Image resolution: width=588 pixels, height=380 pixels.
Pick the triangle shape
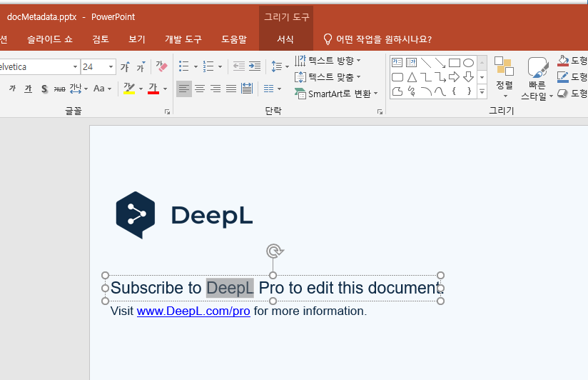[x=412, y=77]
